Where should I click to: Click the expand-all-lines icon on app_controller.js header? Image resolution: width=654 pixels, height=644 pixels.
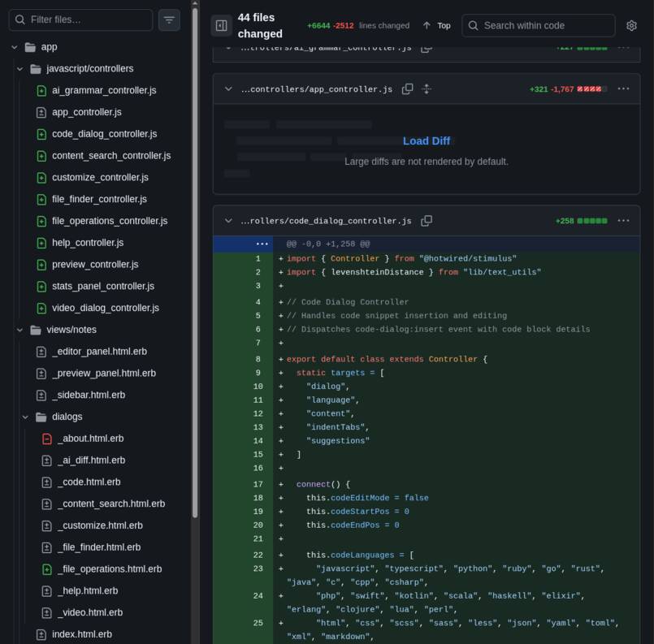pyautogui.click(x=427, y=89)
